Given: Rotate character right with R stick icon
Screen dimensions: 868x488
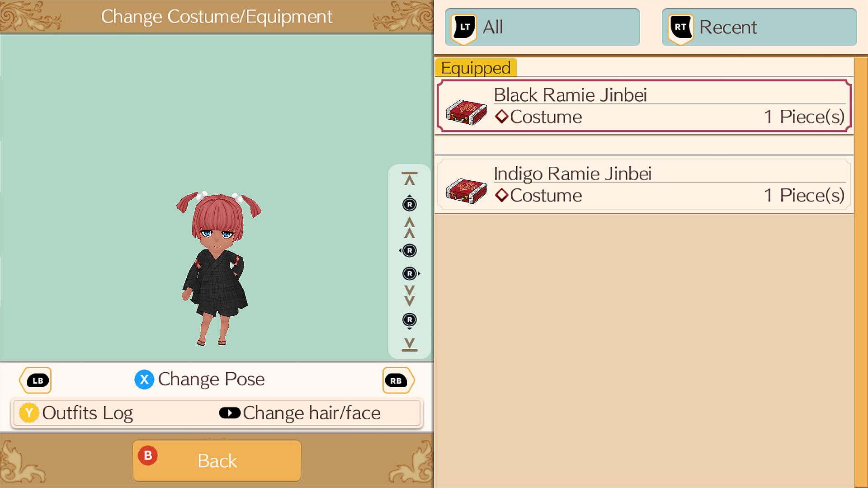Looking at the screenshot, I should pyautogui.click(x=411, y=273).
